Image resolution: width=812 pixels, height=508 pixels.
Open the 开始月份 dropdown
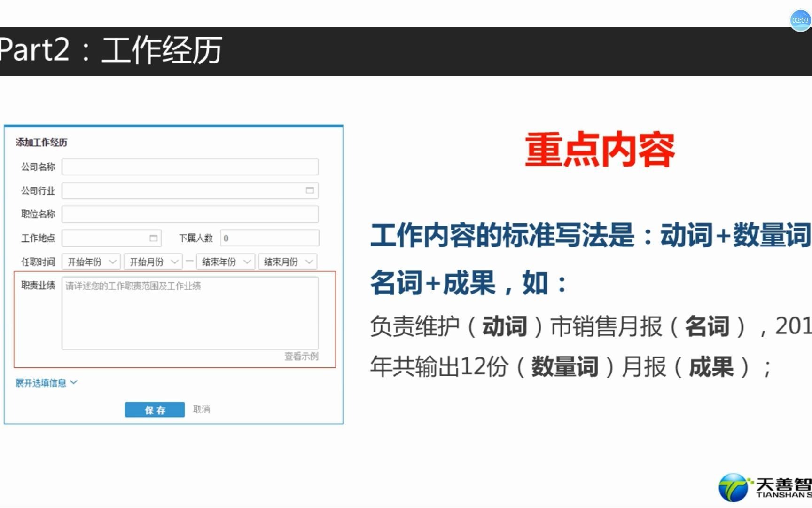153,262
